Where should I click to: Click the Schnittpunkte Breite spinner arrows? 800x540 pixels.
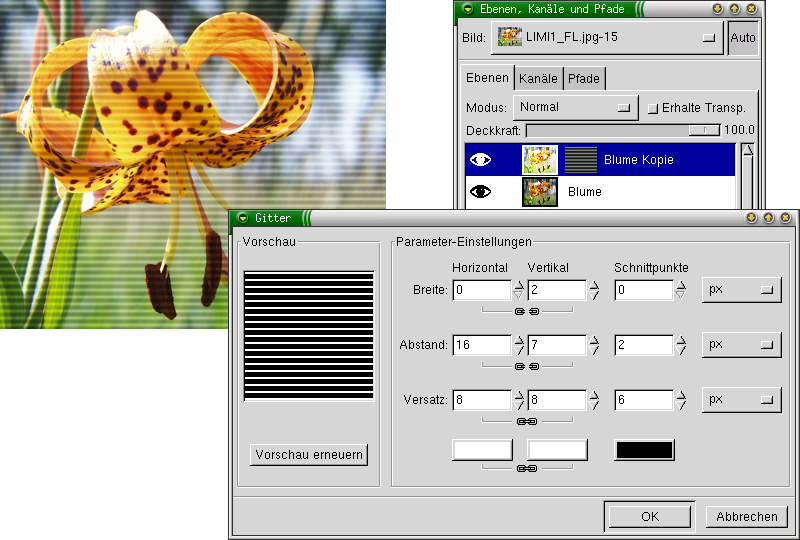(681, 290)
